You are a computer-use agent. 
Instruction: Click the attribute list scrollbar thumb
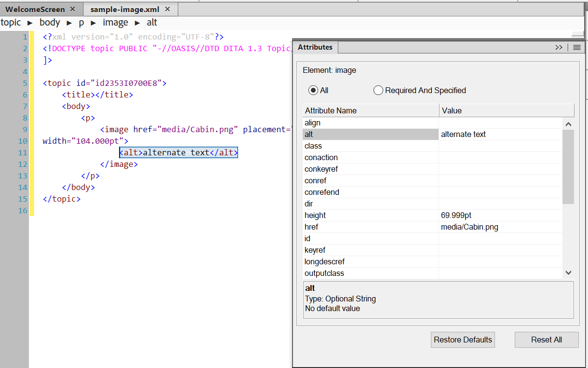tap(568, 166)
